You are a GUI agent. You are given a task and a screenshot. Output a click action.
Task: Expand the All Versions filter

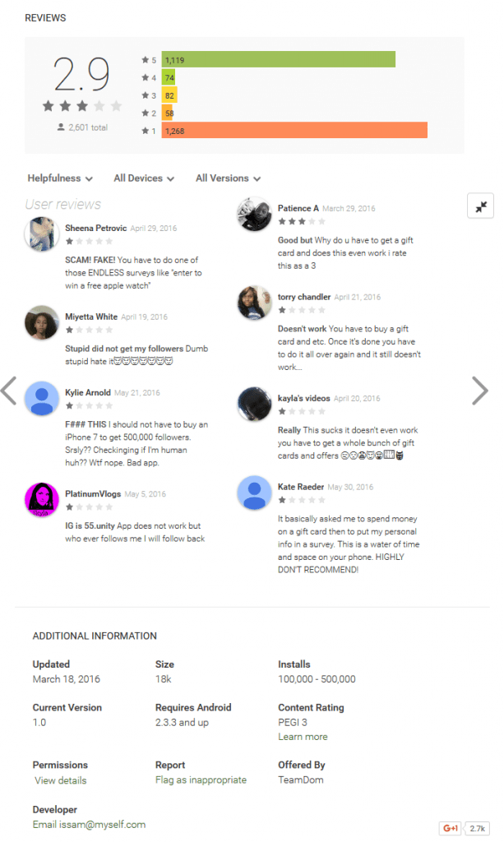click(x=228, y=178)
